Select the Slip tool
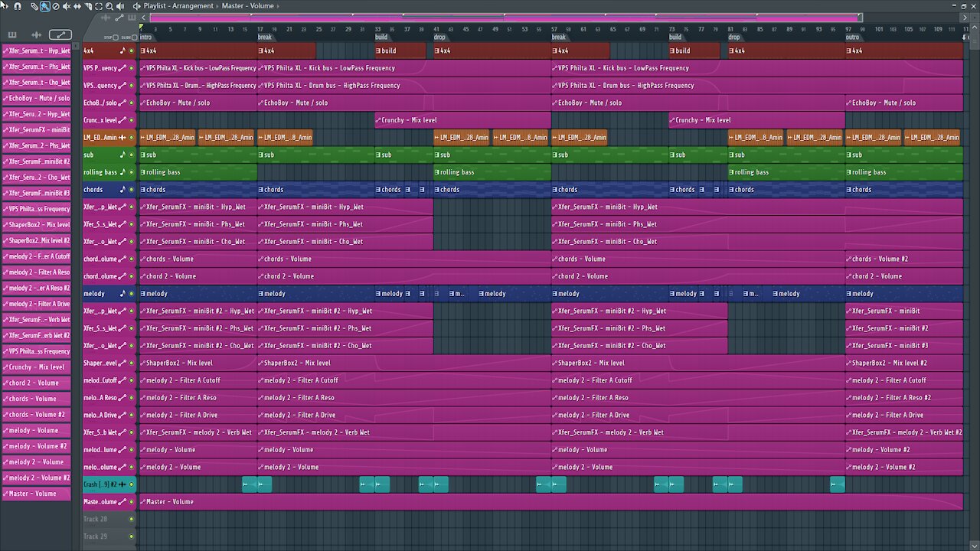Viewport: 980px width, 551px height. pos(77,6)
